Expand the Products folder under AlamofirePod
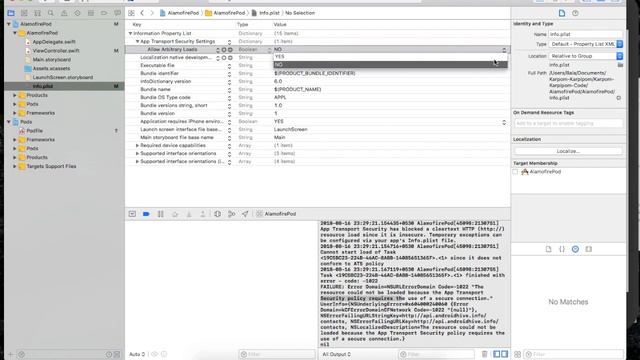The width and height of the screenshot is (640, 360). point(15,95)
